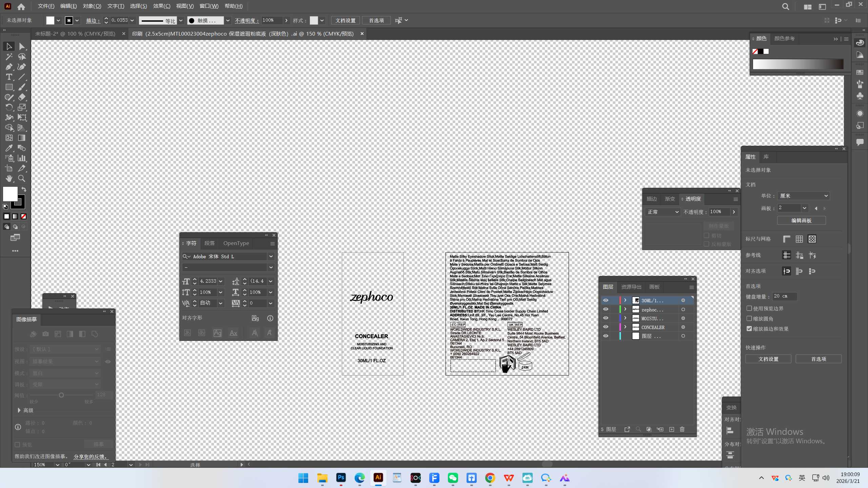Click 首选项 under quick actions

tap(818, 359)
